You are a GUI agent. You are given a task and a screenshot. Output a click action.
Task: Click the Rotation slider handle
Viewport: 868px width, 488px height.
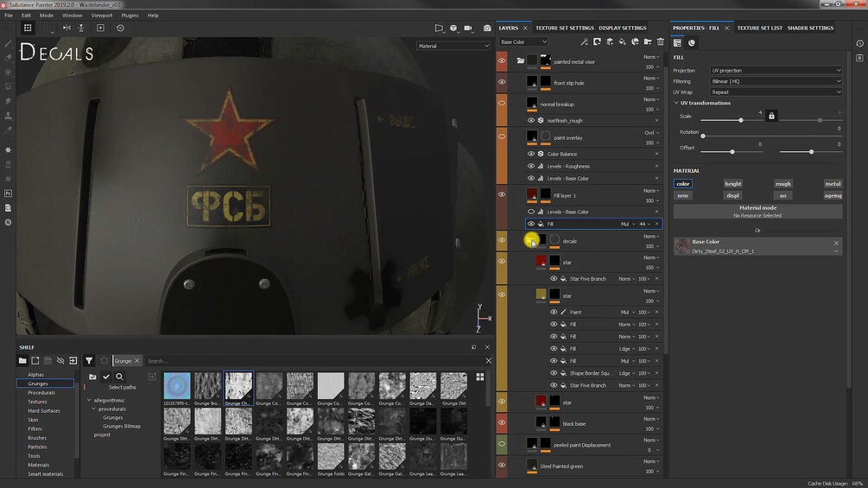tap(703, 136)
